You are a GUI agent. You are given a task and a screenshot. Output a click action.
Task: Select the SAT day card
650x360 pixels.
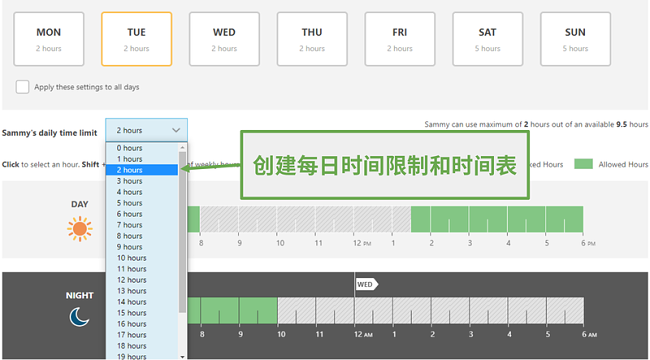click(488, 39)
